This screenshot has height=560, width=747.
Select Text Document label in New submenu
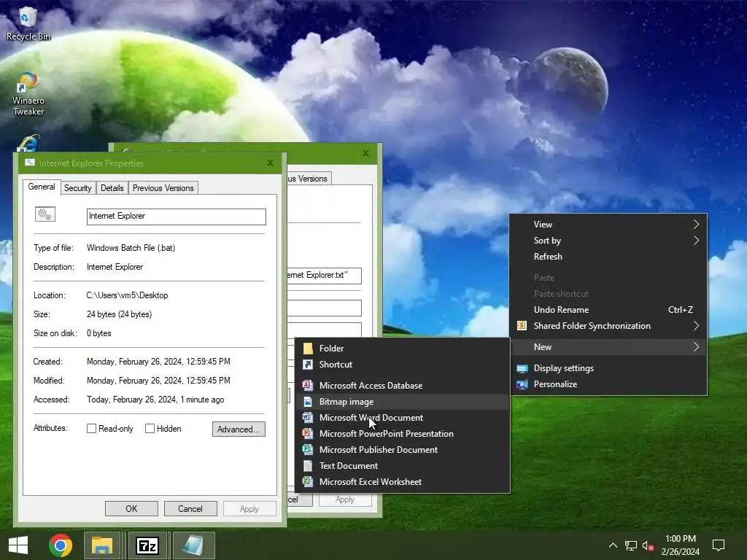(x=348, y=466)
